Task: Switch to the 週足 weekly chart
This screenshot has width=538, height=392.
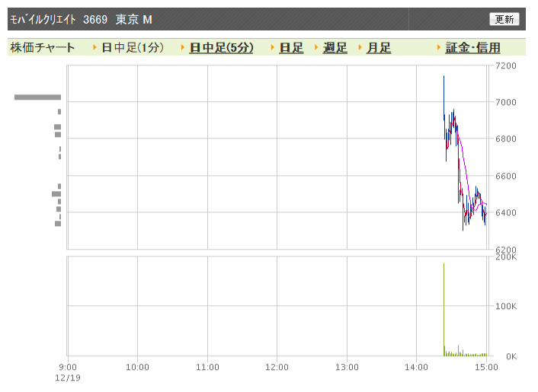Action: (335, 48)
